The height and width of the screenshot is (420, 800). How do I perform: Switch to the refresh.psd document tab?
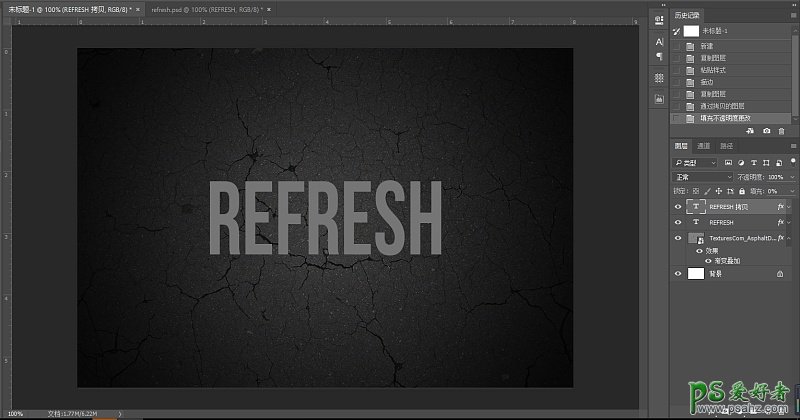point(203,8)
